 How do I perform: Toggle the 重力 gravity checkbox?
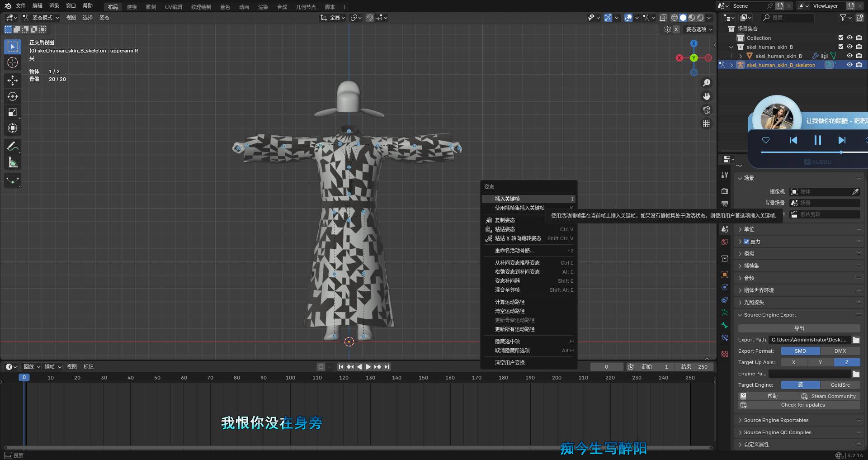(x=746, y=242)
